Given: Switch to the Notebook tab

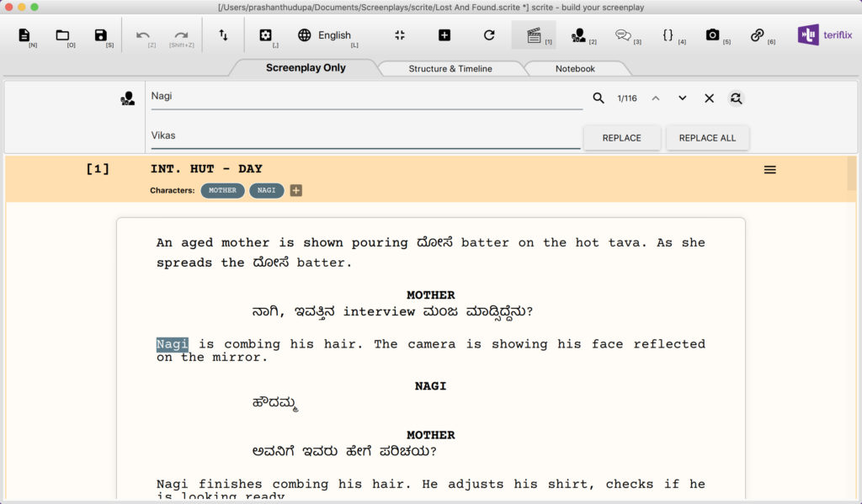Looking at the screenshot, I should coord(575,68).
